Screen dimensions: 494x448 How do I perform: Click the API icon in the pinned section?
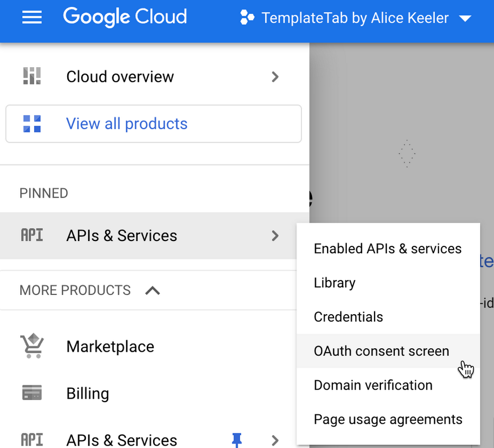click(32, 236)
